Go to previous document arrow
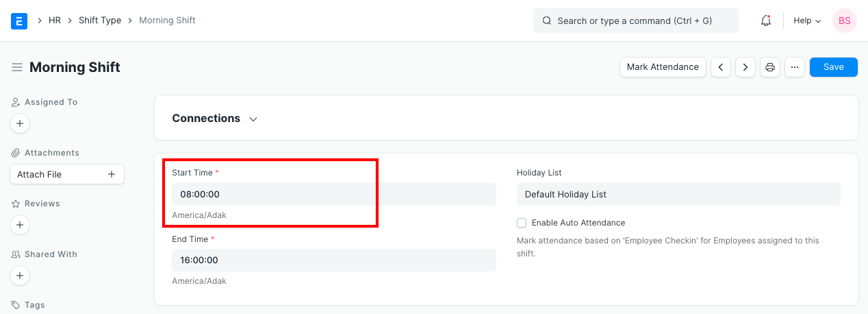The width and height of the screenshot is (868, 314). click(x=720, y=67)
